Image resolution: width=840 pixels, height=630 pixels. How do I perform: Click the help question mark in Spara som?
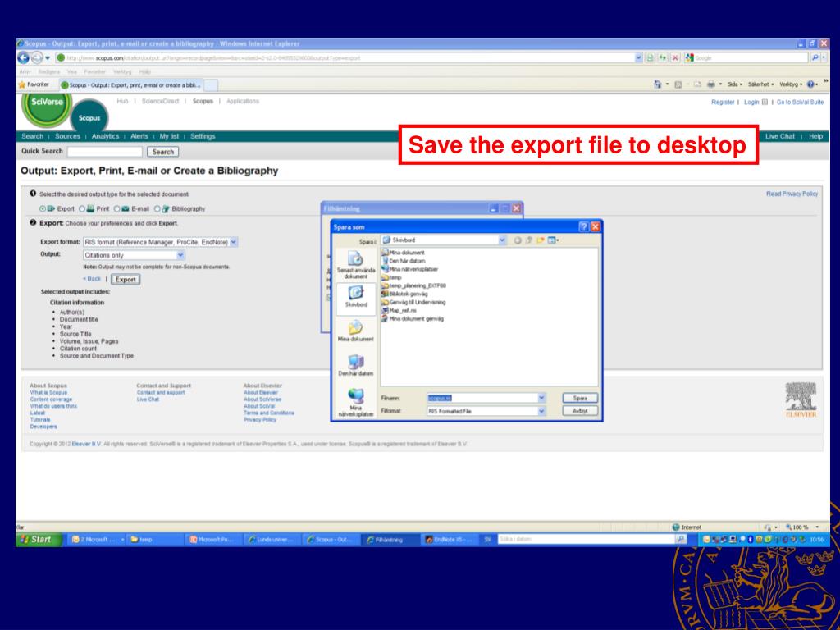584,227
